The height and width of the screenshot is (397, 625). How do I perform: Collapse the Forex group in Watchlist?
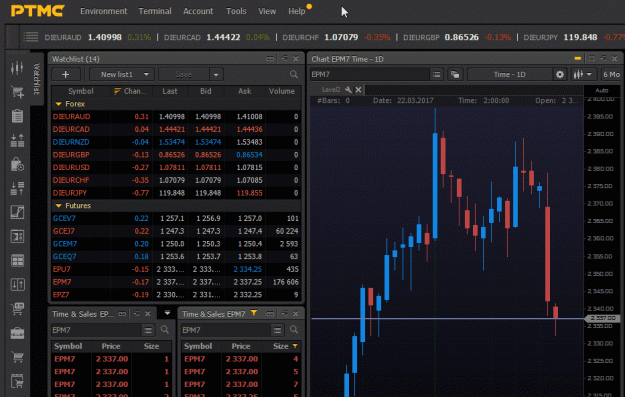[59, 104]
